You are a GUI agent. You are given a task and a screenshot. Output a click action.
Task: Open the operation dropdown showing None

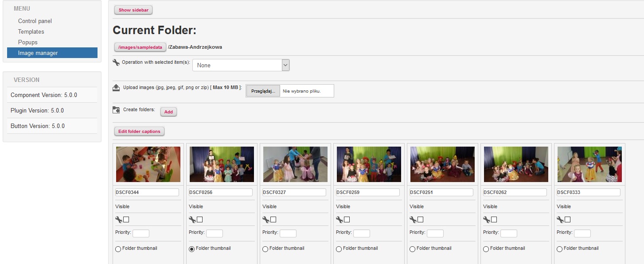(x=241, y=65)
